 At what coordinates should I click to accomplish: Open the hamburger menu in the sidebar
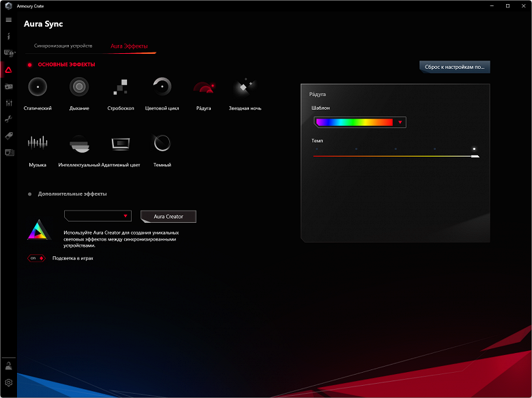[x=9, y=20]
